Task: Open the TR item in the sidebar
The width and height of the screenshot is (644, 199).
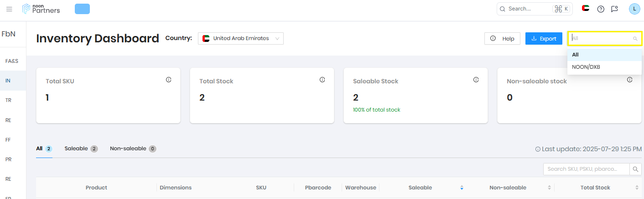Action: pos(8,100)
